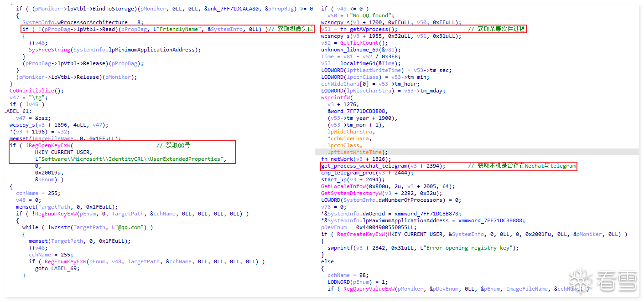The width and height of the screenshot is (644, 302).
Task: Click the L"FriendlyName" string literal
Action: click(180, 29)
